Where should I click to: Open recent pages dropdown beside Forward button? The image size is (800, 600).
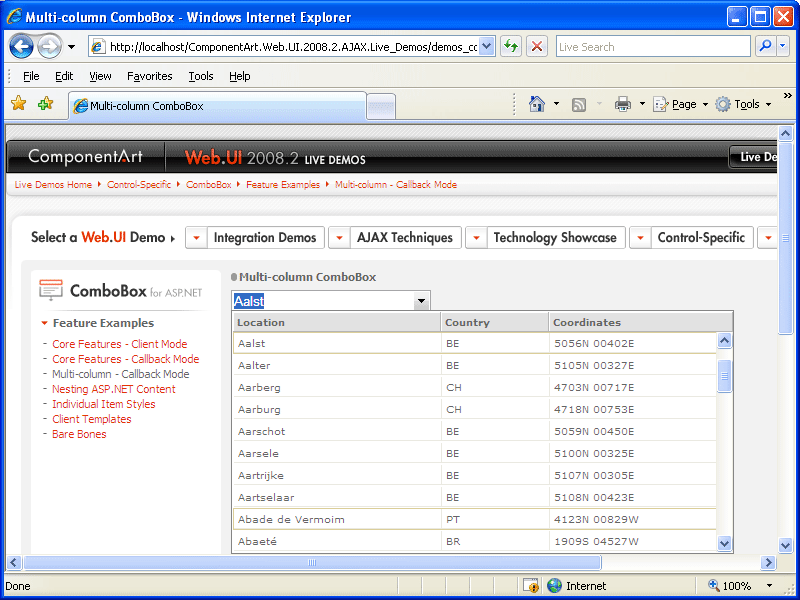[71, 47]
